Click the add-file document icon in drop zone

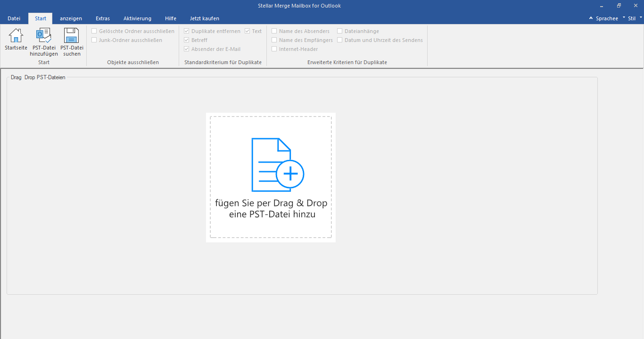tap(278, 165)
